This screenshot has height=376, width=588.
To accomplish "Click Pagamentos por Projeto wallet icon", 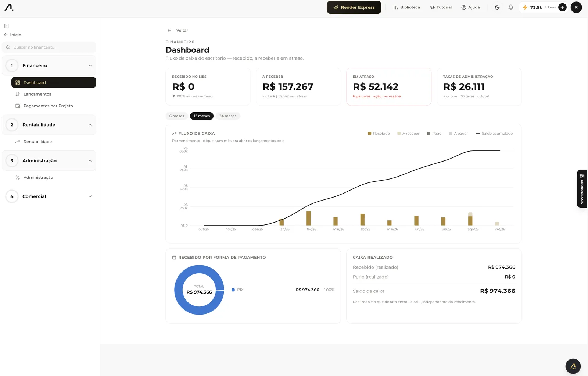I will point(18,106).
